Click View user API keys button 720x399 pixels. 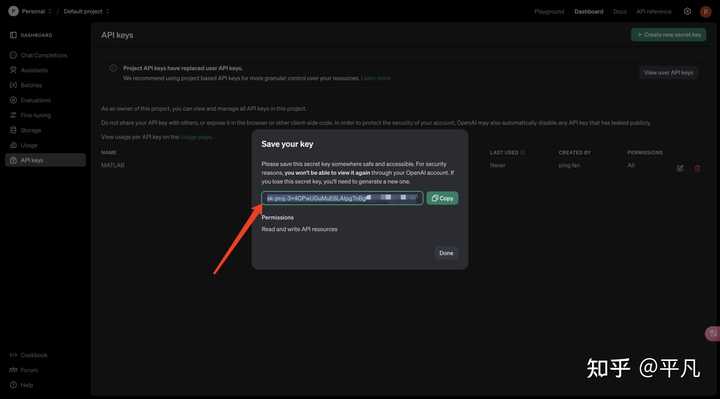coord(669,73)
